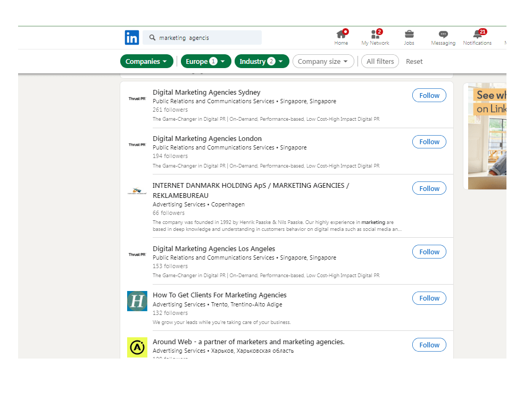Screen dimensions: 532x399
Task: Open How To Get Clients For Marketing Agencies
Action: point(220,295)
